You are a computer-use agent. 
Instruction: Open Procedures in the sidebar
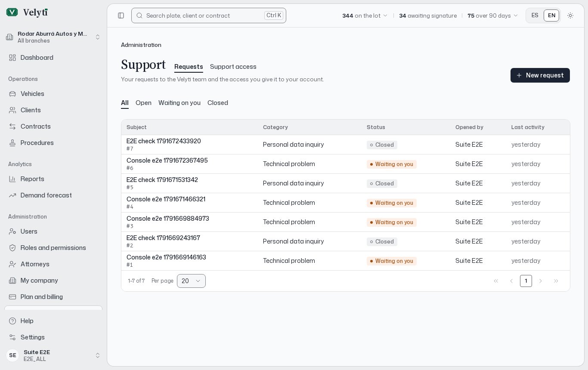pyautogui.click(x=53, y=143)
